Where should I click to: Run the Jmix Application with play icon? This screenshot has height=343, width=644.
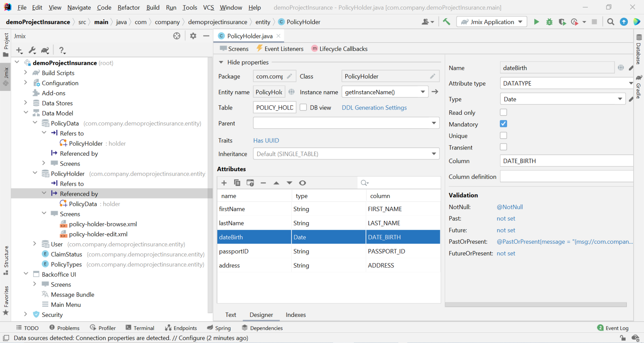click(536, 22)
